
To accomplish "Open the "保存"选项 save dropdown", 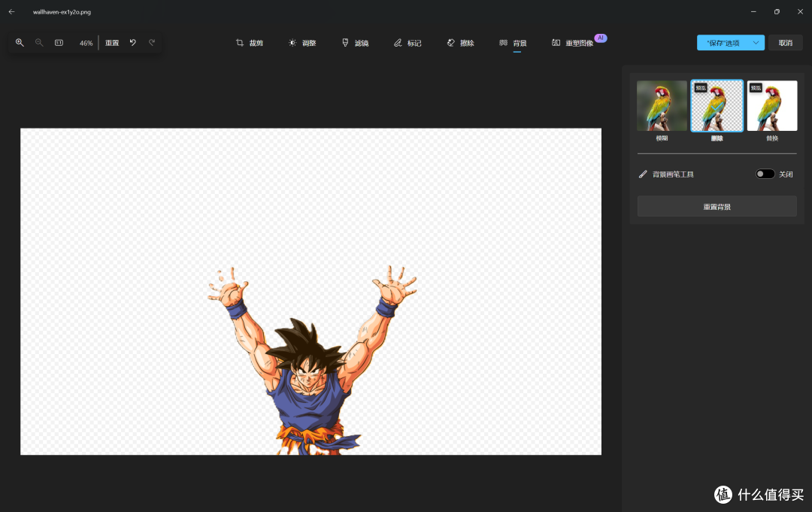I will 731,42.
